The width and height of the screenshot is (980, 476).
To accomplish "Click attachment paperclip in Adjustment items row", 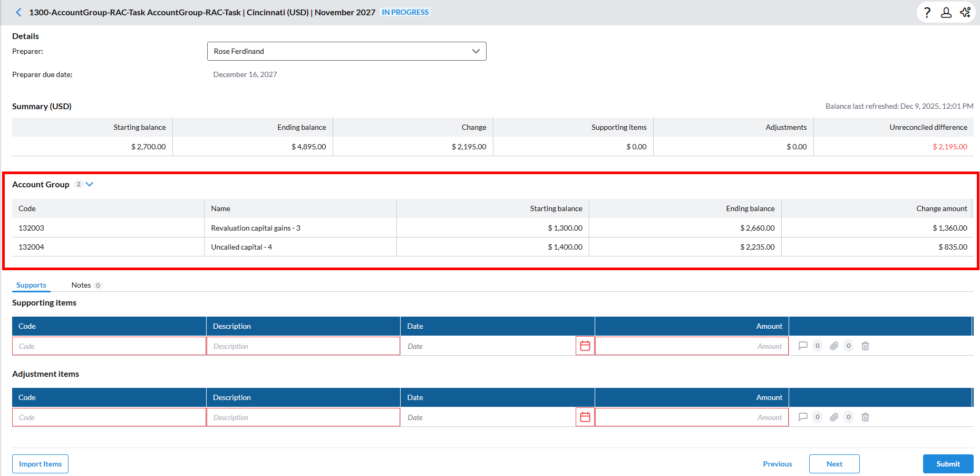I will pyautogui.click(x=834, y=417).
